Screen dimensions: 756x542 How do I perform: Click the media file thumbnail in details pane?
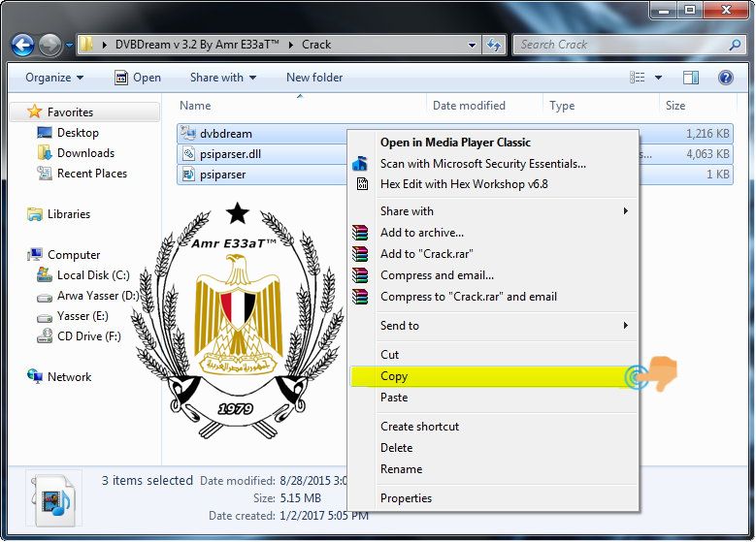pyautogui.click(x=53, y=498)
